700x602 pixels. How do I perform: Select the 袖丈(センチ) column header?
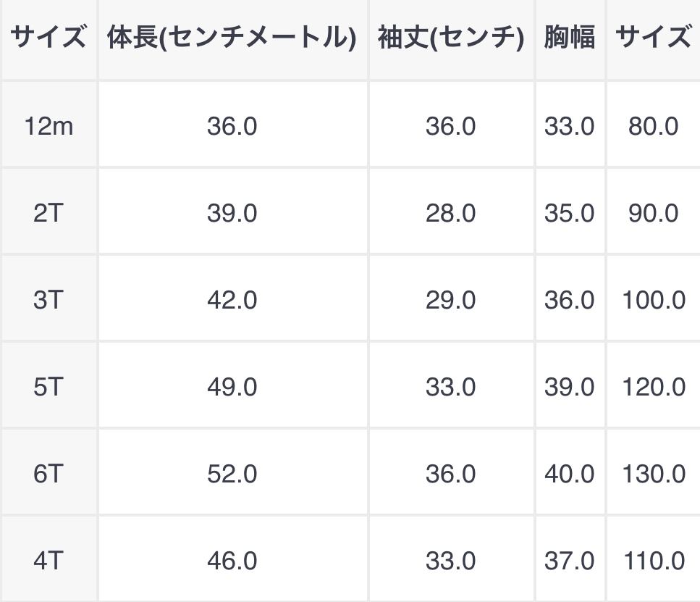[450, 38]
